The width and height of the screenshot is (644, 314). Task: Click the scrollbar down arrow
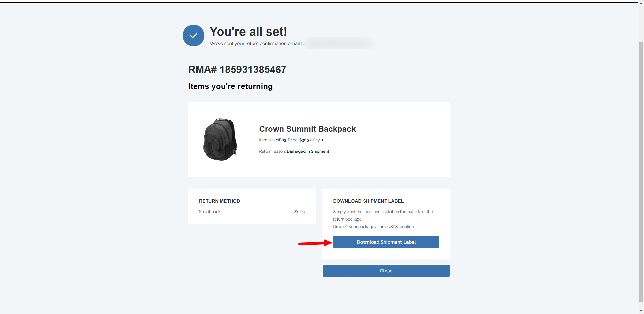pyautogui.click(x=641, y=311)
